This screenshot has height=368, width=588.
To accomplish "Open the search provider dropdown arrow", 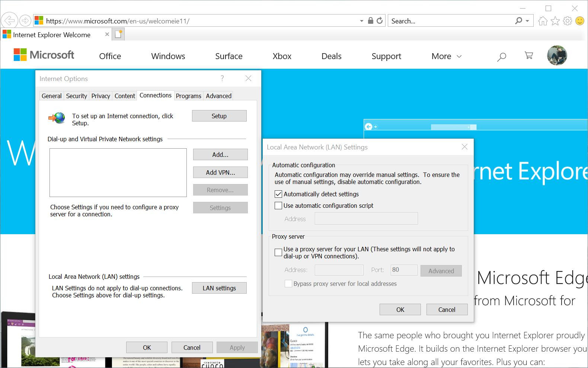I will (x=527, y=21).
